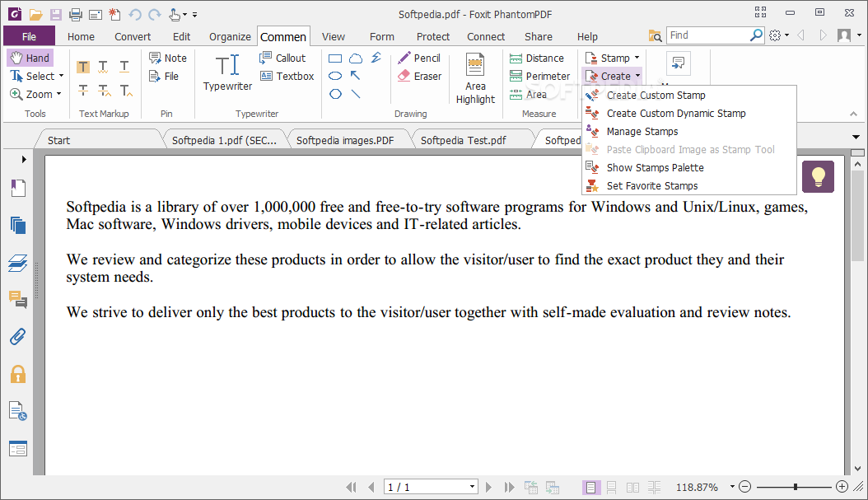Expand the left navigation panel arrow

click(24, 160)
